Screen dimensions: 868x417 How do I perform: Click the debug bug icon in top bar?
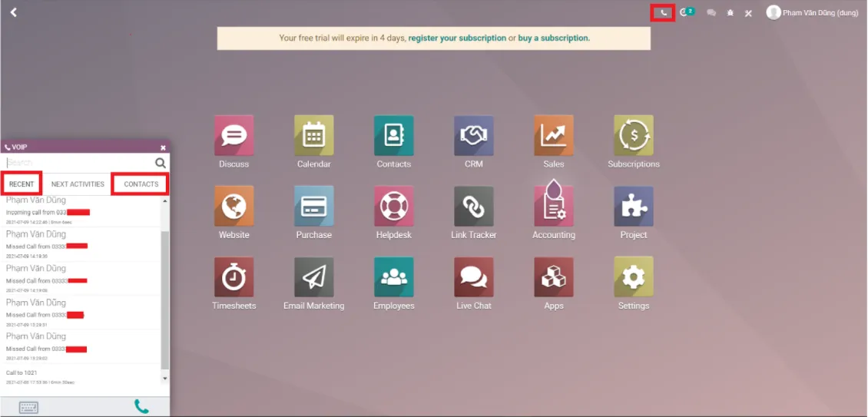pos(731,13)
